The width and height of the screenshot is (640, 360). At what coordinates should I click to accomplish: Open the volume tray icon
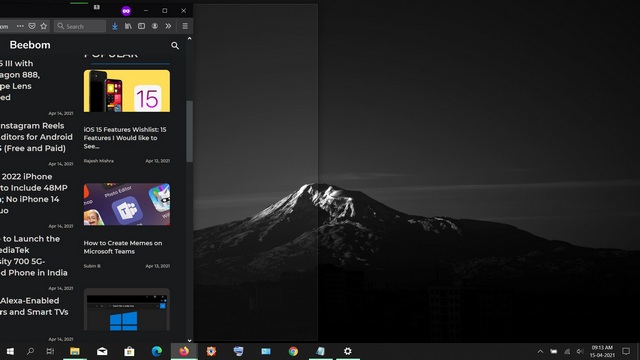(580, 351)
